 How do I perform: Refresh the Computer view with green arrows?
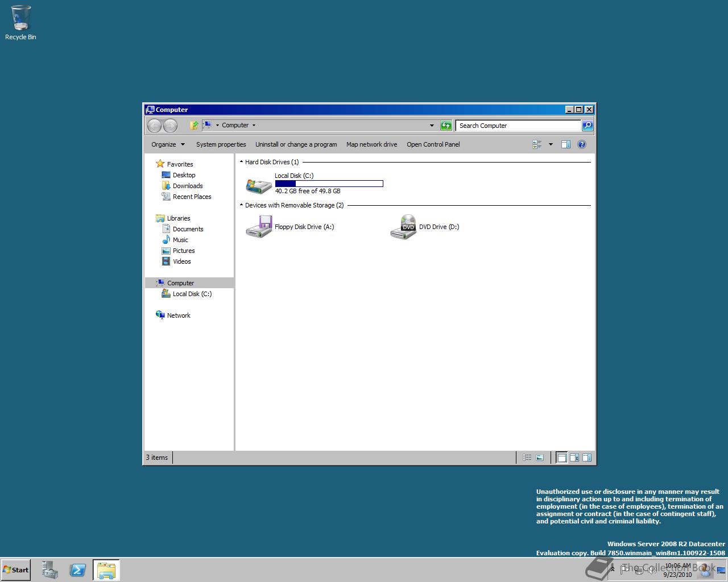pyautogui.click(x=446, y=126)
